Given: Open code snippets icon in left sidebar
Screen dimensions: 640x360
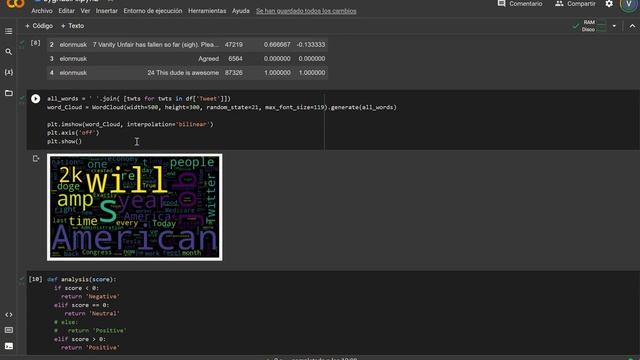Looking at the screenshot, I should click(x=9, y=315).
